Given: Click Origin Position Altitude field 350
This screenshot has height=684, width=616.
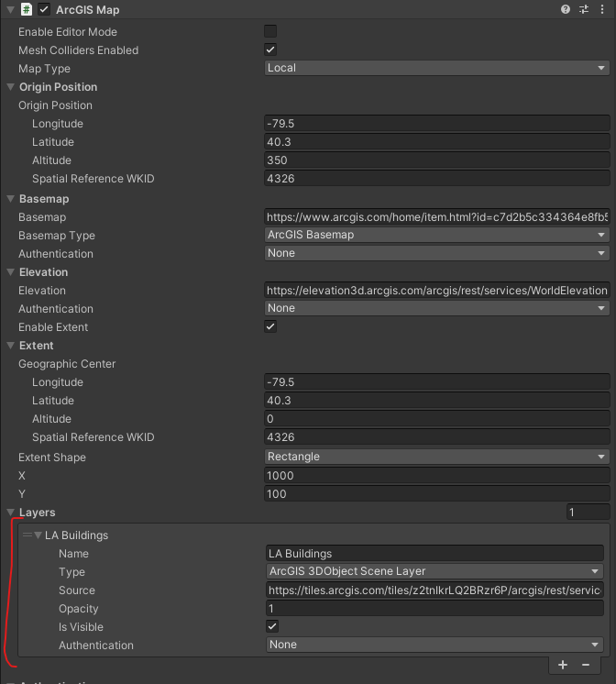Looking at the screenshot, I should (x=436, y=160).
